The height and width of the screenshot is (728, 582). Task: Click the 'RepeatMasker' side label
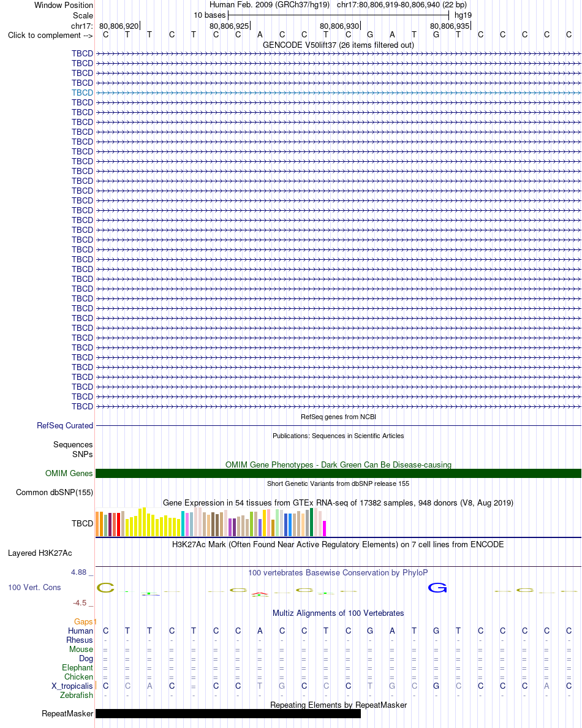(67, 714)
